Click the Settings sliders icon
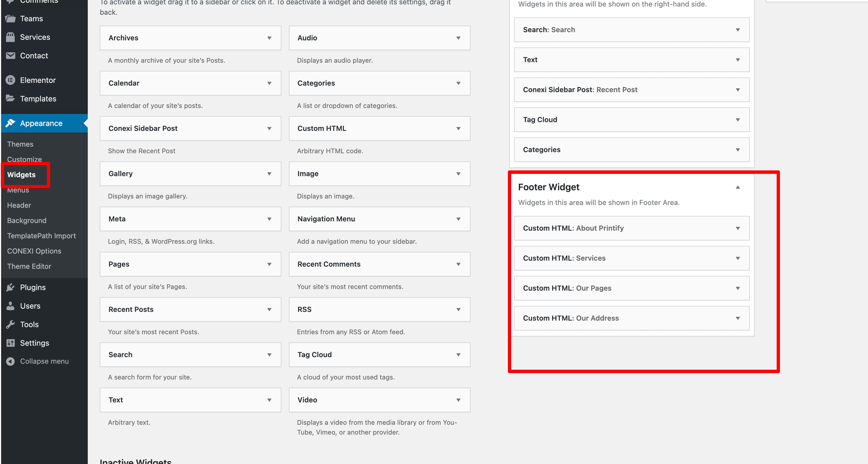This screenshot has height=464, width=868. click(10, 343)
